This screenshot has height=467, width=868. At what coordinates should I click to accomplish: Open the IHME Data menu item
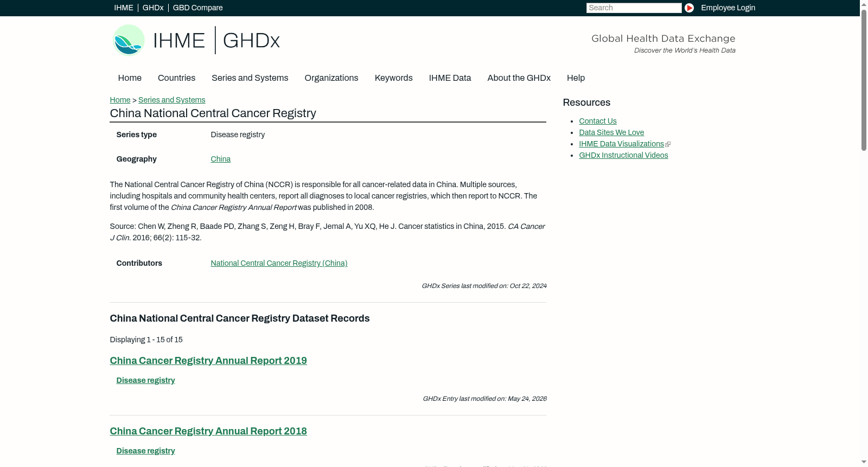pos(450,78)
